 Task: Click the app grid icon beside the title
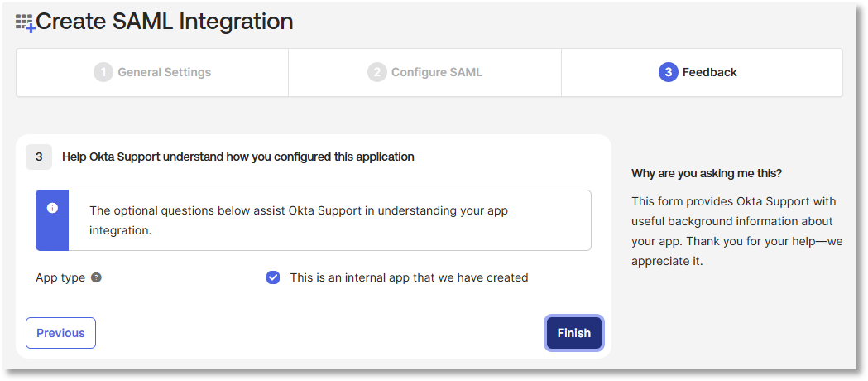tap(25, 22)
